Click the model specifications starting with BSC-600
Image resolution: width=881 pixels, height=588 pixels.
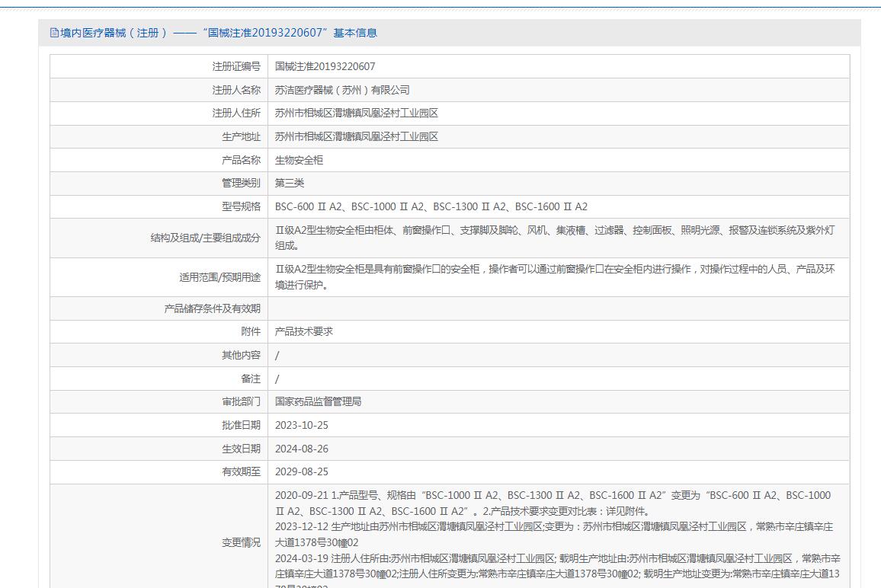[431, 206]
